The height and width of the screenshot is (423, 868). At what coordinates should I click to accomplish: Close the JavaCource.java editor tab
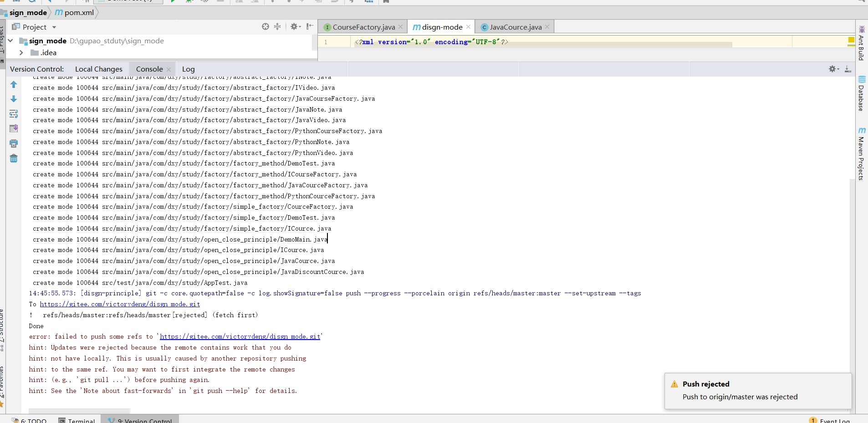[x=547, y=27]
